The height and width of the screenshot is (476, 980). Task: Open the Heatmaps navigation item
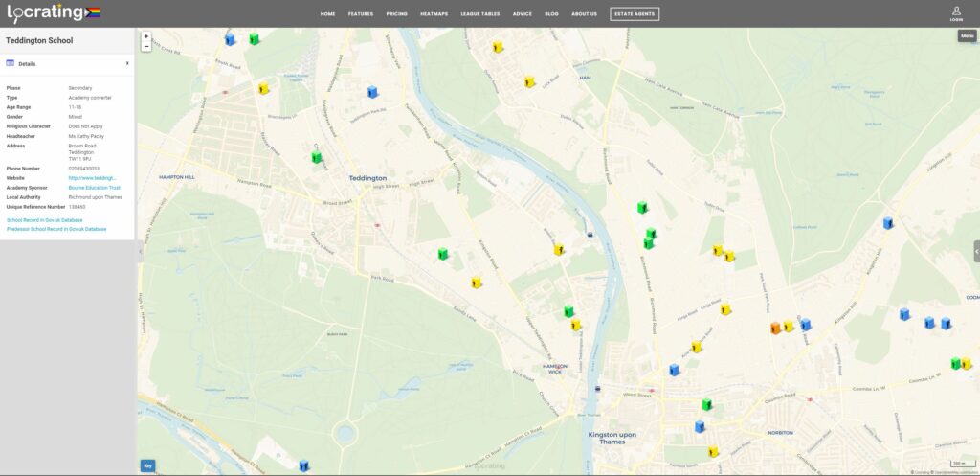pos(434,14)
